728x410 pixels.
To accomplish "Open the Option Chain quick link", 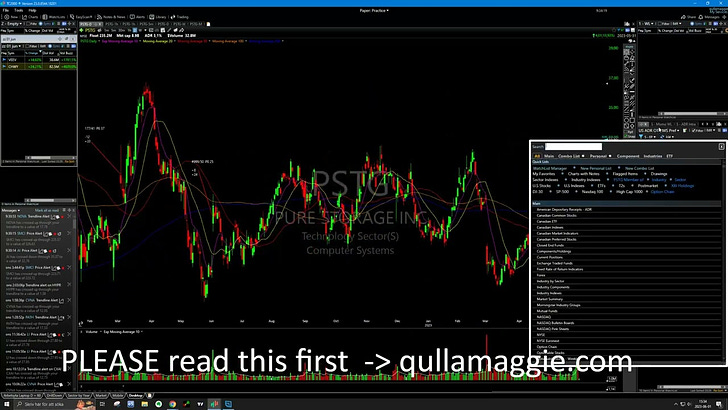I will click(x=662, y=191).
